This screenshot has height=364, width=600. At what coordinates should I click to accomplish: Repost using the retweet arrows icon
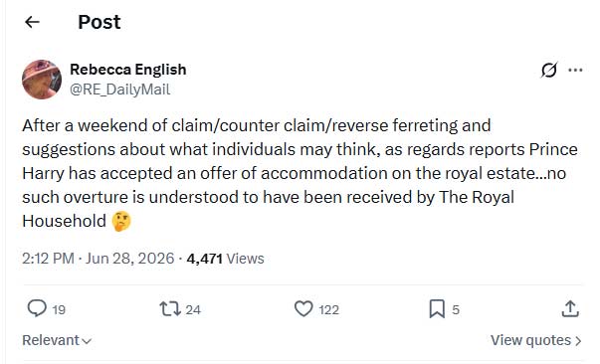point(170,309)
